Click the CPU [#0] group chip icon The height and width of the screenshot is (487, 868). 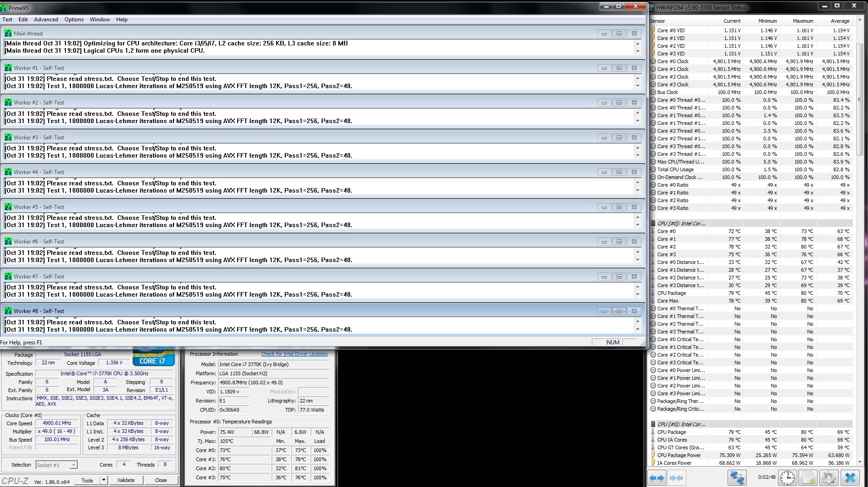(653, 224)
